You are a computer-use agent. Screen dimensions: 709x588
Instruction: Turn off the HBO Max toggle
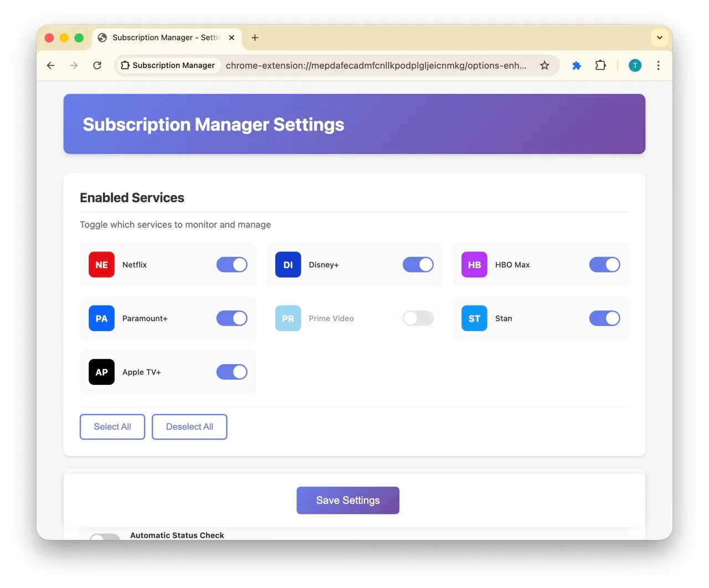(604, 265)
